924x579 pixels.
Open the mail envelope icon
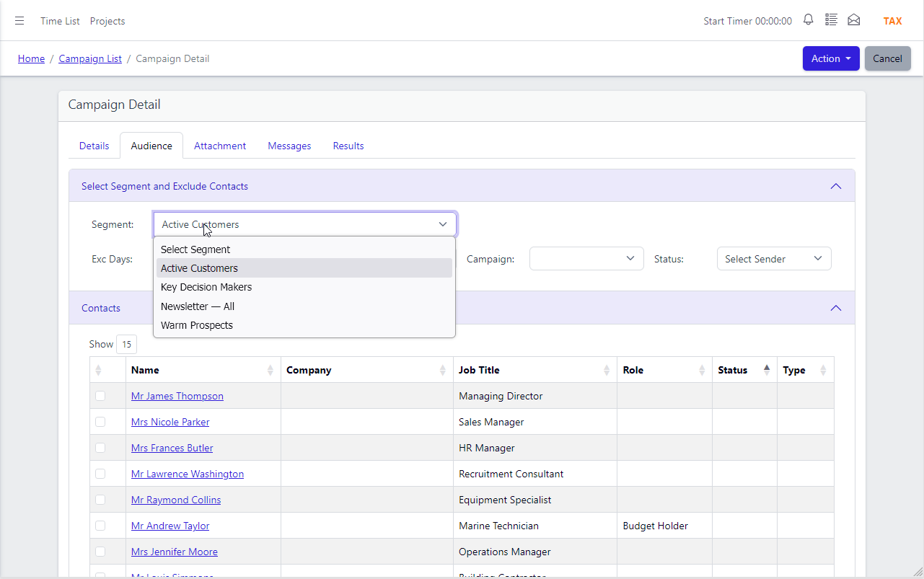854,20
